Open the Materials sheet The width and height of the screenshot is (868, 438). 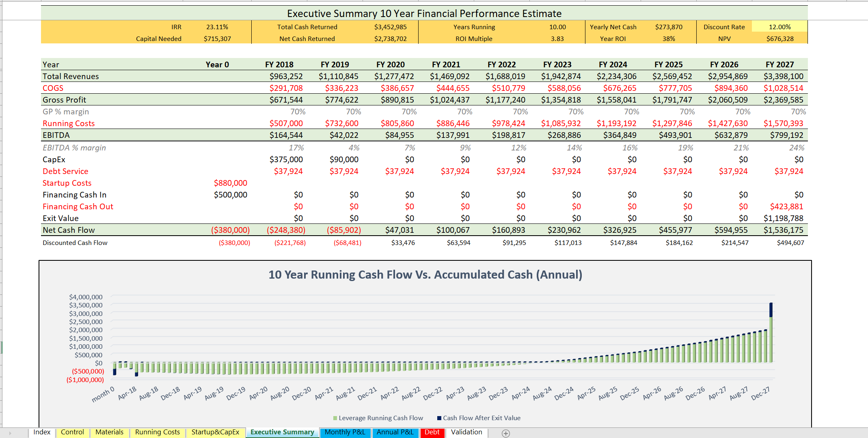click(109, 432)
